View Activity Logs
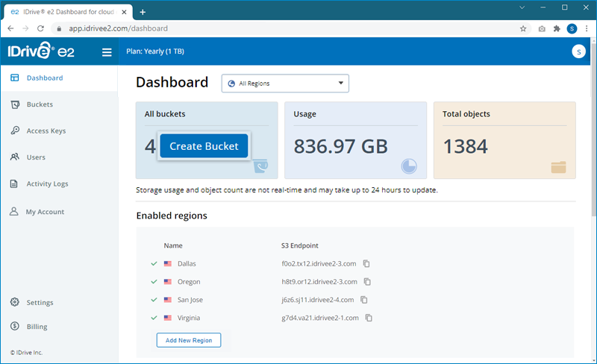The image size is (597, 364). click(x=47, y=184)
